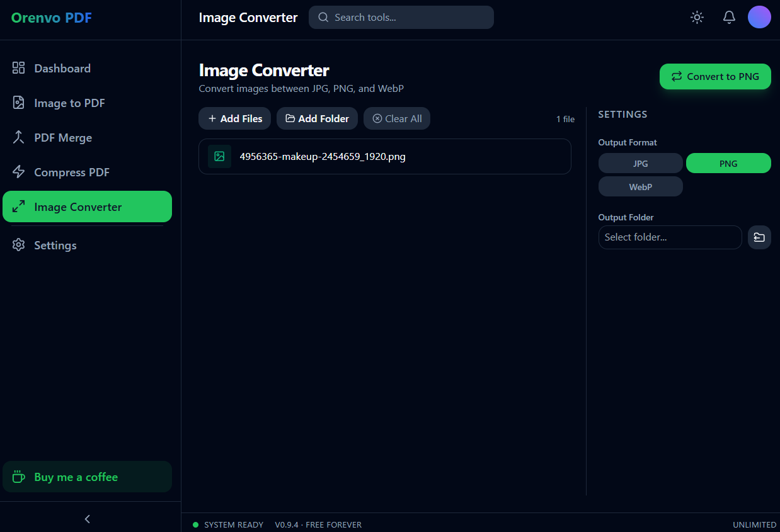Click Add Files button
The image size is (780, 532).
(235, 118)
